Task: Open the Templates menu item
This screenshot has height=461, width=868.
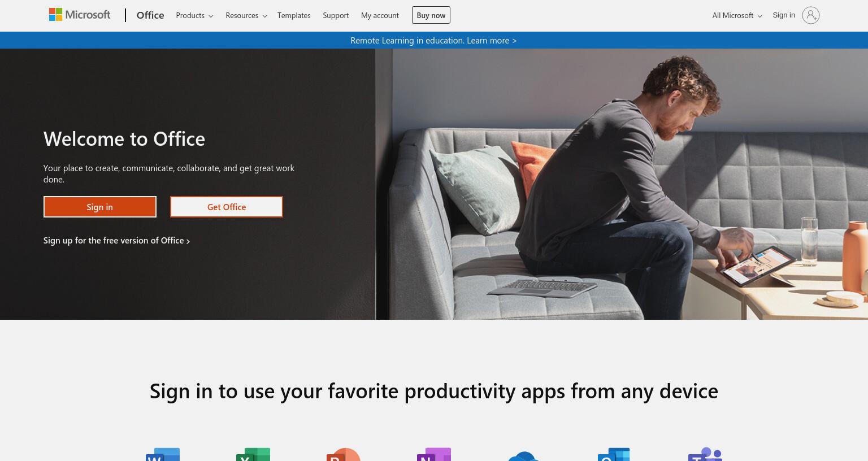Action: (x=294, y=15)
